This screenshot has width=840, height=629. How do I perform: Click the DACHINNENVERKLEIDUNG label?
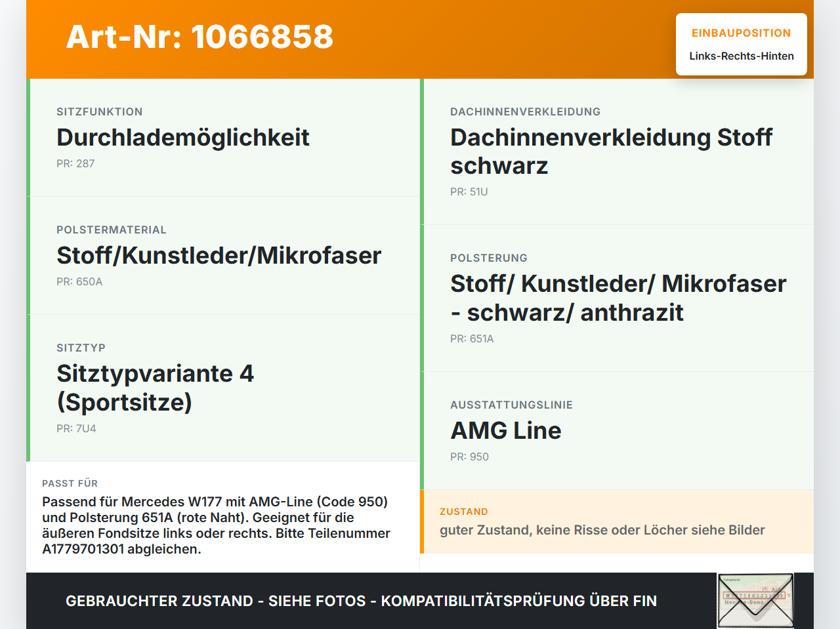coord(525,112)
